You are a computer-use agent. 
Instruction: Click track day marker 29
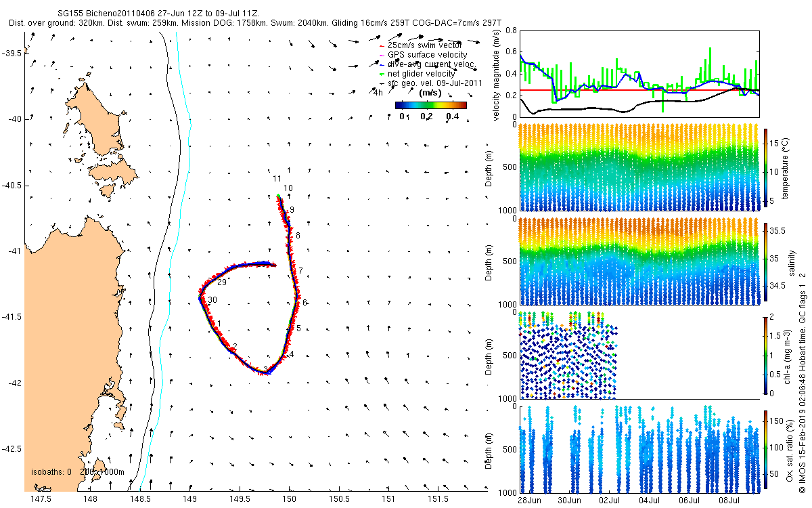click(221, 282)
